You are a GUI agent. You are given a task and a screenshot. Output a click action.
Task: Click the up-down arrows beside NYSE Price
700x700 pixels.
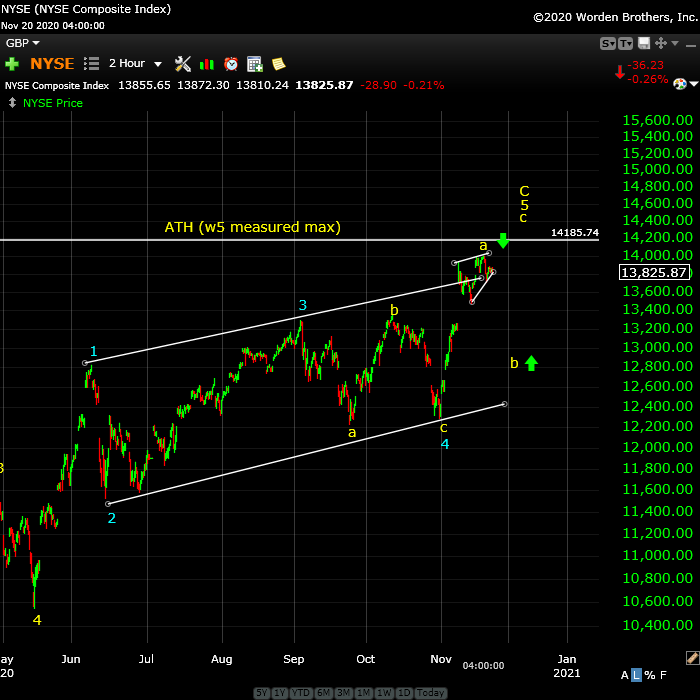(12, 103)
